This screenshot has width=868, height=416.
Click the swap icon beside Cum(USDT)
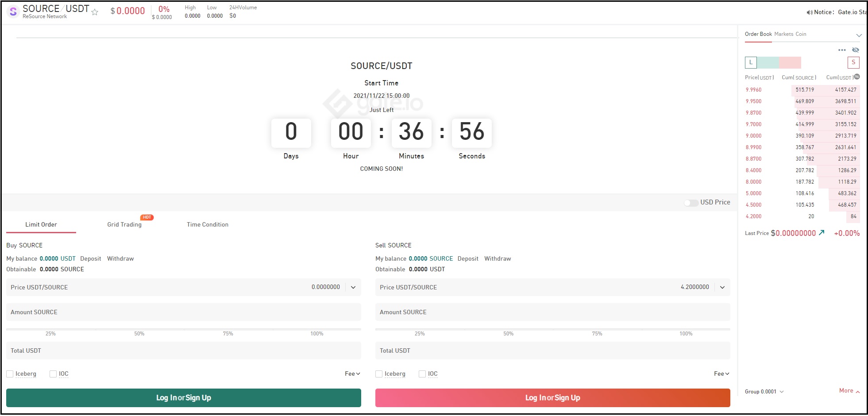(857, 77)
